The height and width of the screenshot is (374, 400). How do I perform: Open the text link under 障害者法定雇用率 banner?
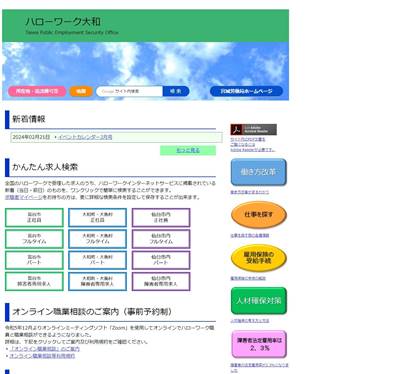[x=259, y=368]
